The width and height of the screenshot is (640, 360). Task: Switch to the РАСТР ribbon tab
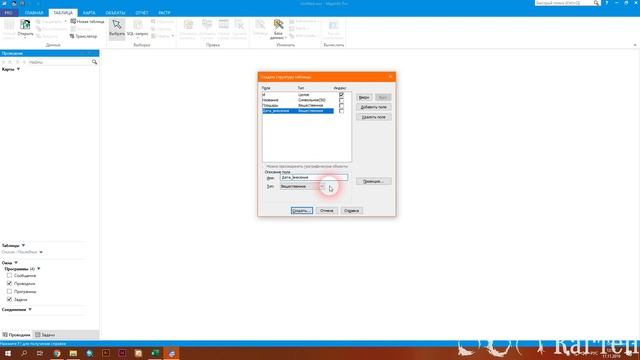tap(164, 13)
